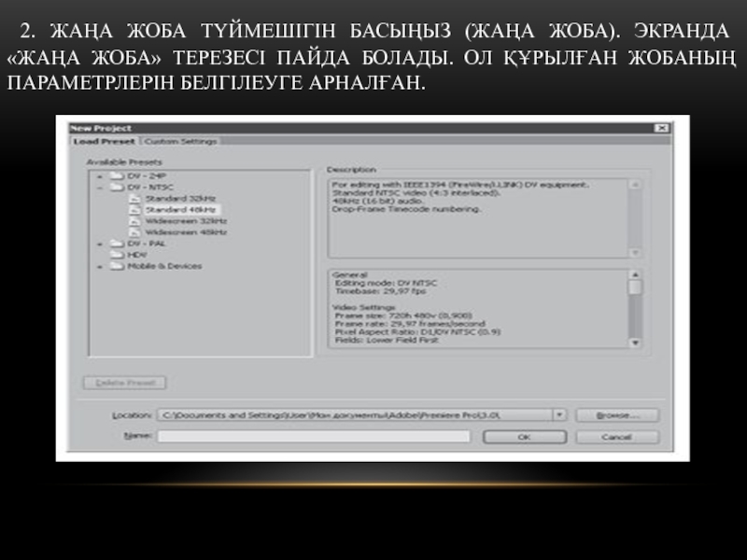This screenshot has height=560, width=747.
Task: Select the DV - 24P folder icon
Action: (118, 175)
